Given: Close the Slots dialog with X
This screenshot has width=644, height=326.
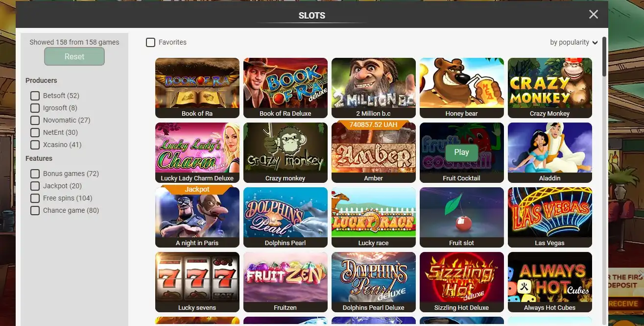Looking at the screenshot, I should [594, 14].
